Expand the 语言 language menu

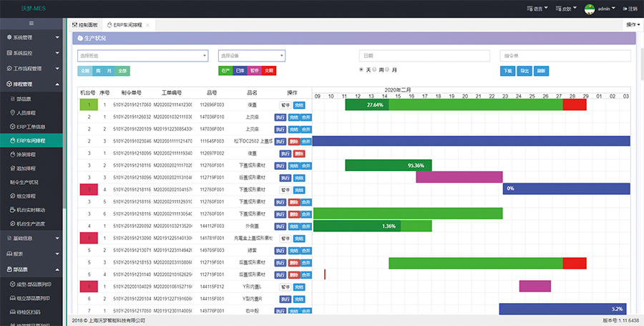click(542, 9)
